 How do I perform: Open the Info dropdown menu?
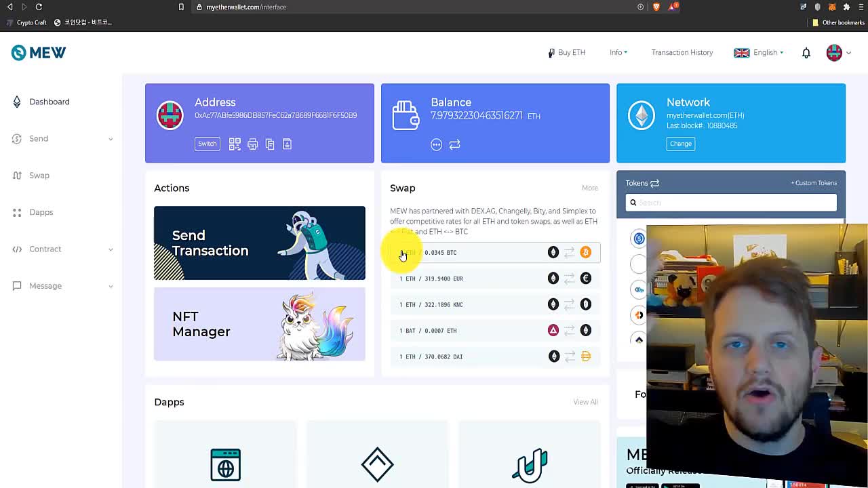click(618, 52)
